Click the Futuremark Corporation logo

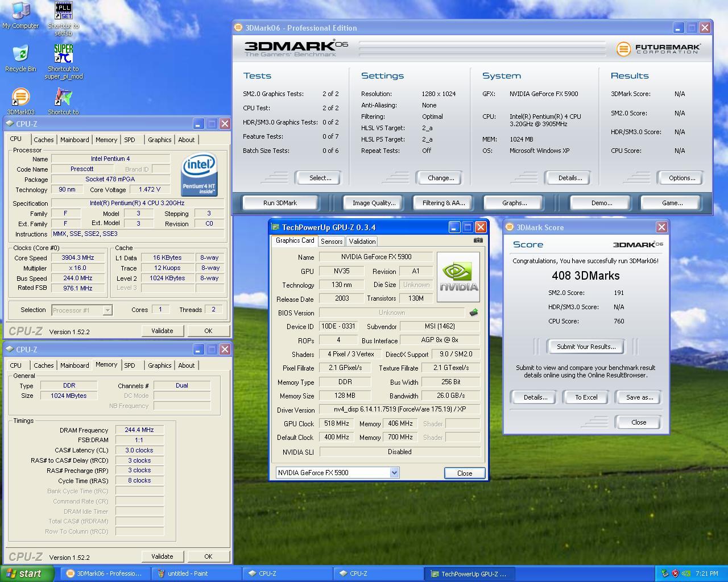658,49
